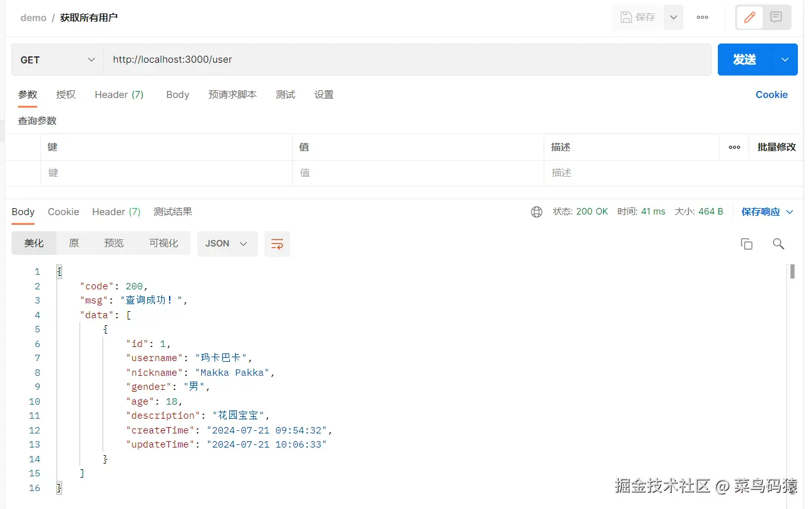Open the request Body tab

177,95
